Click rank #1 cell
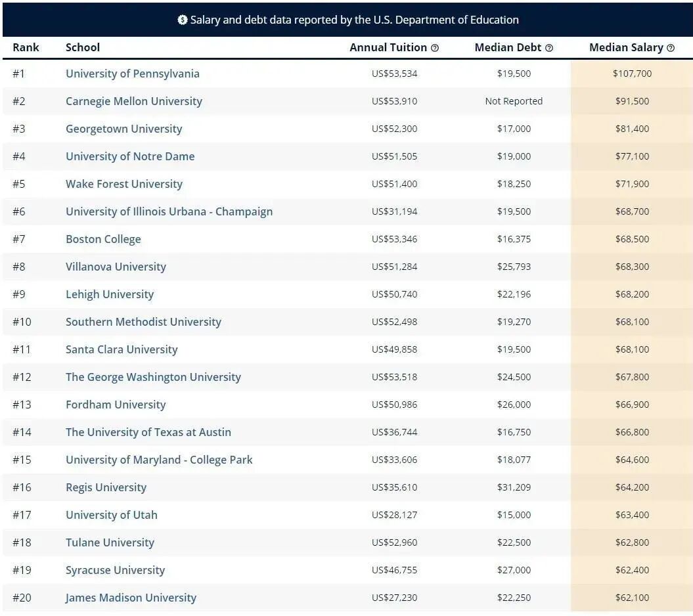This screenshot has height=616, width=693. 18,74
